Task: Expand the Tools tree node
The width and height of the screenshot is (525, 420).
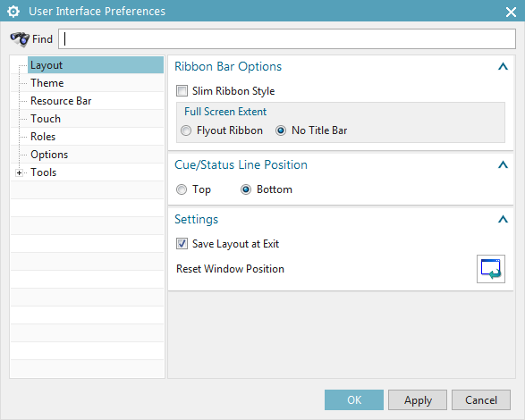Action: point(19,172)
